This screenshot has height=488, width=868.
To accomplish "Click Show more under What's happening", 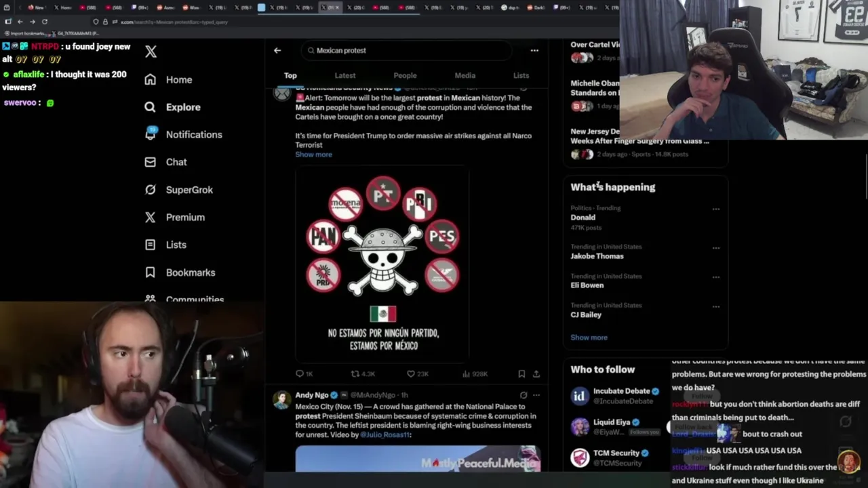I will click(x=589, y=338).
